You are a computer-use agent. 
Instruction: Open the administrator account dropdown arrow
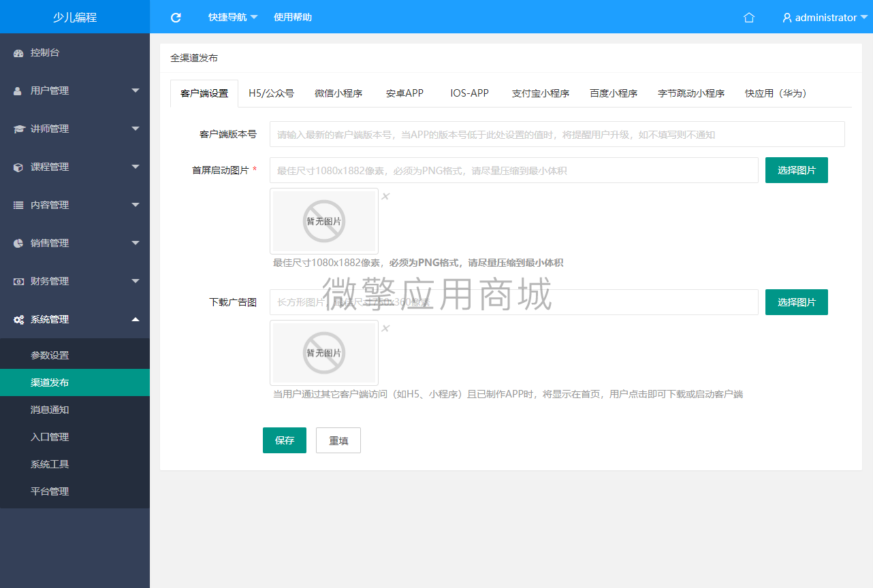[864, 18]
